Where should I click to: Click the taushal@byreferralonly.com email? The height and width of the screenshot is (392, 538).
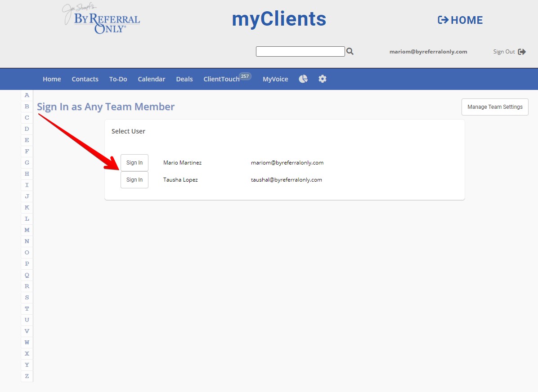point(287,180)
